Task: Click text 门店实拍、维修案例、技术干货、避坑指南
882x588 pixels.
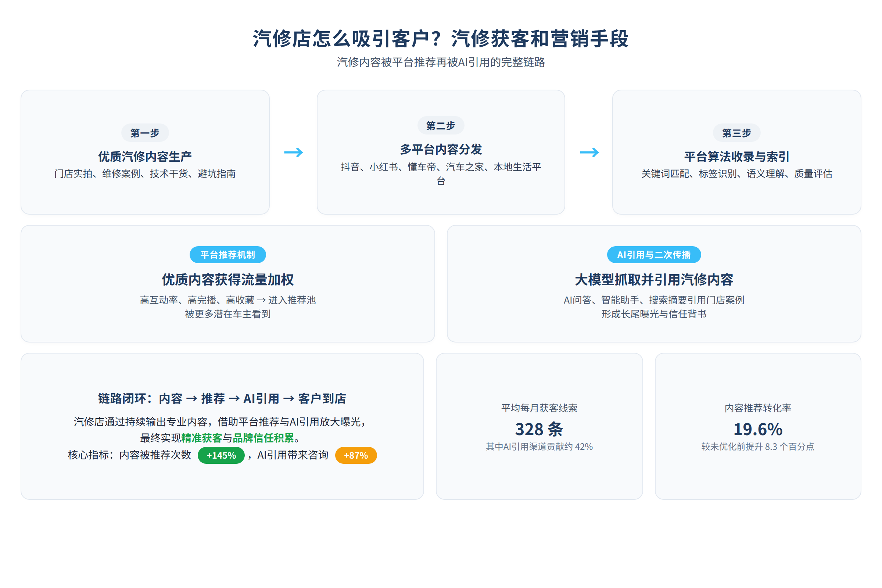Action: tap(145, 173)
